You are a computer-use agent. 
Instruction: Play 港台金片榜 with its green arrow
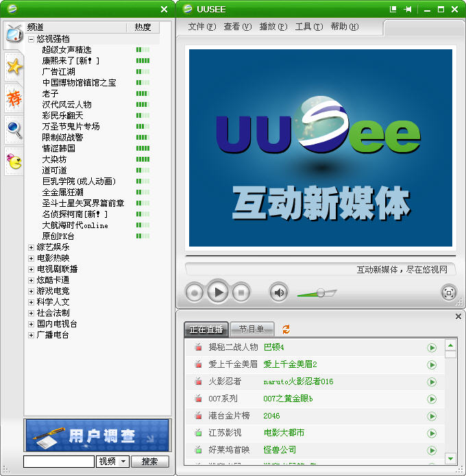(432, 416)
